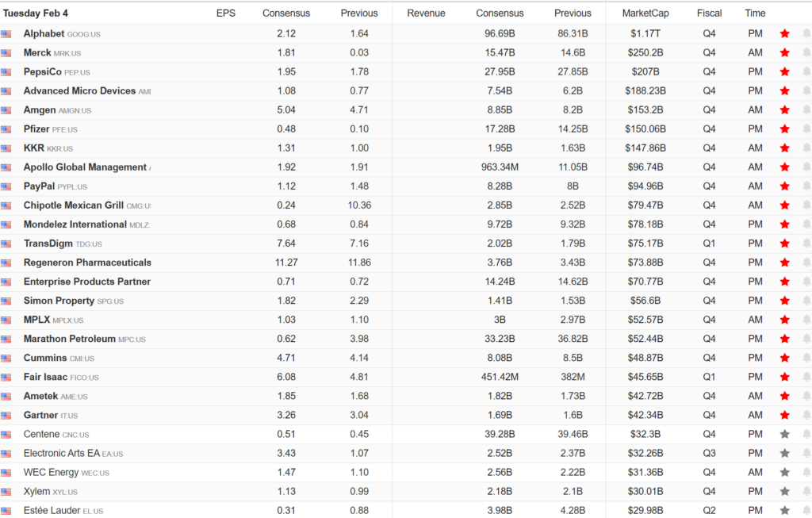This screenshot has height=518, width=812.
Task: Click the US flag next to Merck
Action: coord(6,53)
